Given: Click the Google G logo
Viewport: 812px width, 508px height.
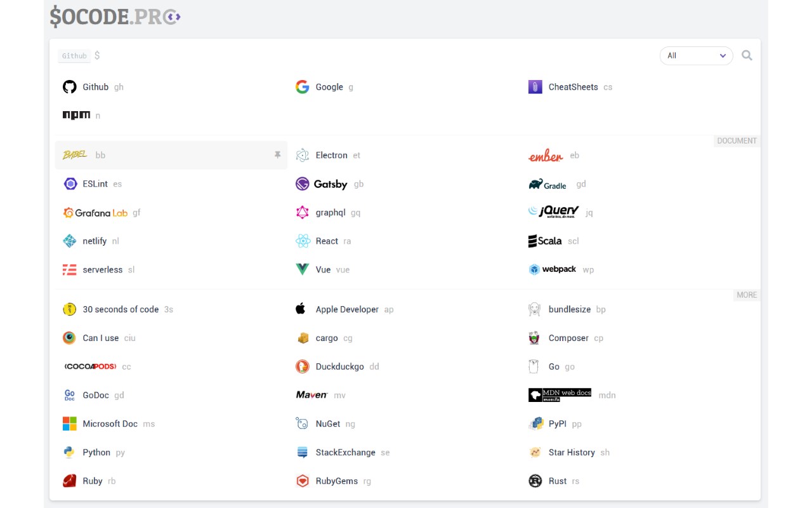Looking at the screenshot, I should (303, 87).
